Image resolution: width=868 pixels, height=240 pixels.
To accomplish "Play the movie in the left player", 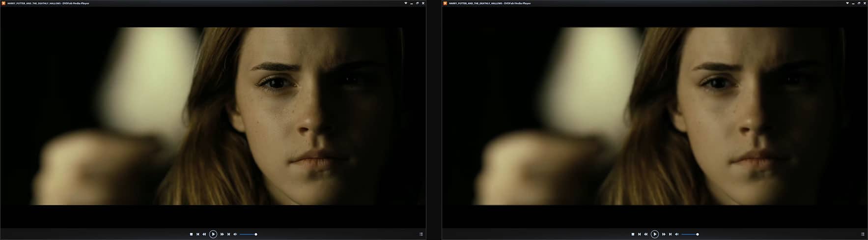I will 213,234.
